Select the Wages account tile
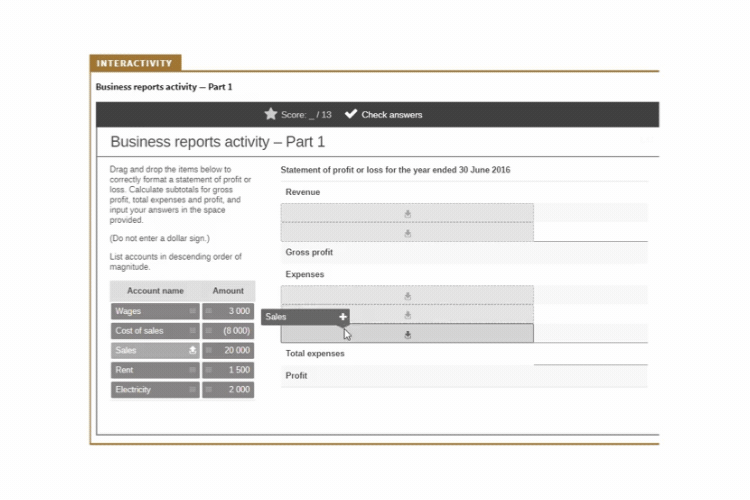The height and width of the screenshot is (500, 750). click(x=155, y=311)
